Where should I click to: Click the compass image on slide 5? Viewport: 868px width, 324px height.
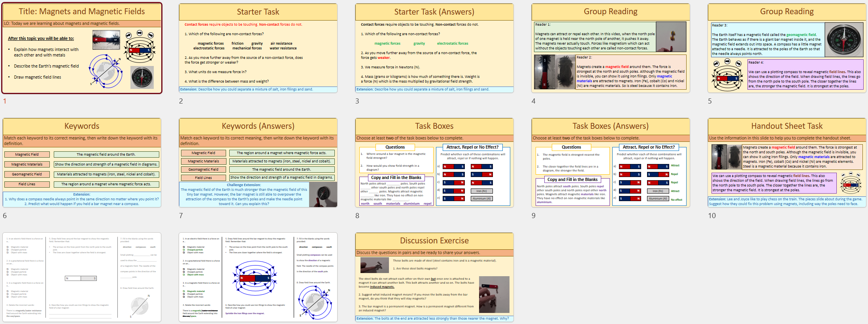(x=843, y=39)
